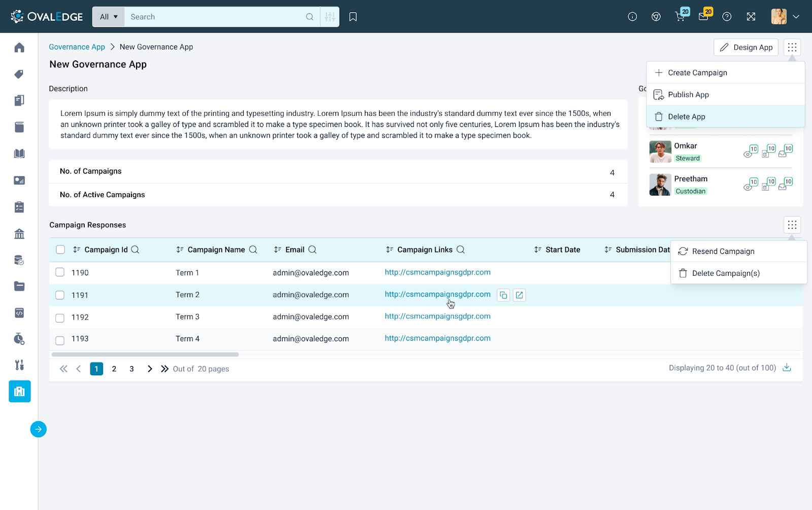
Task: Open Term 2 campaign link in new tab
Action: coord(519,295)
